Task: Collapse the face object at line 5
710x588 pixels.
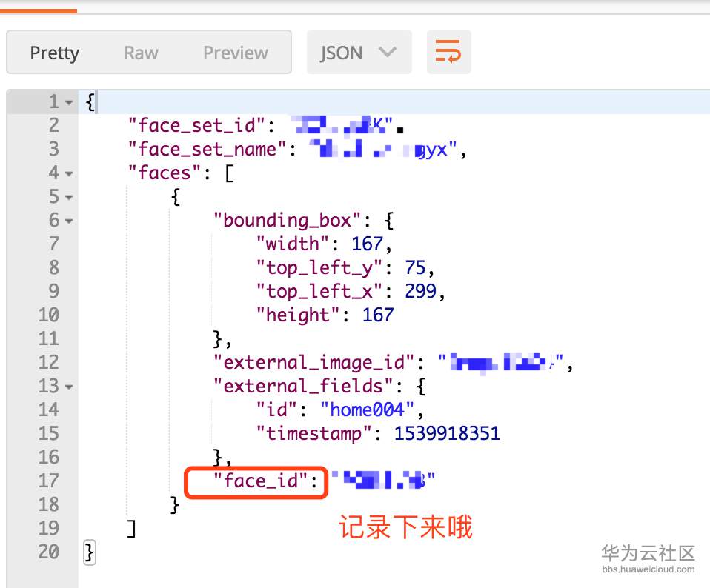Action: pos(69,198)
